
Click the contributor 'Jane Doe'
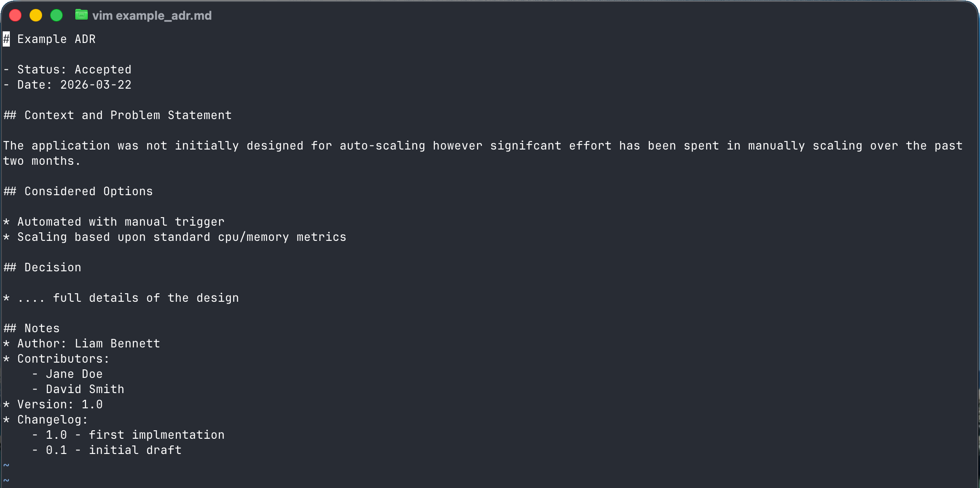pos(74,374)
